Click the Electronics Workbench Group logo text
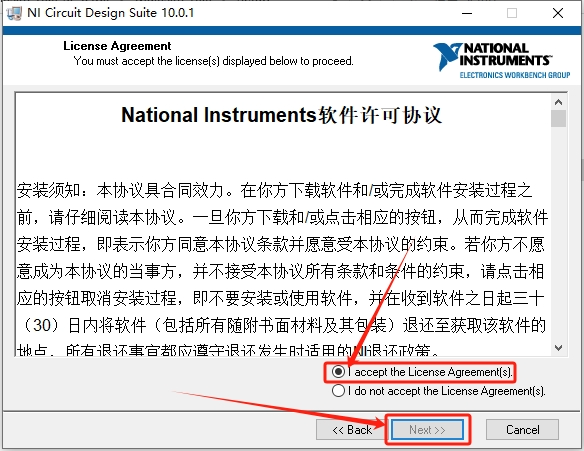 click(x=515, y=75)
